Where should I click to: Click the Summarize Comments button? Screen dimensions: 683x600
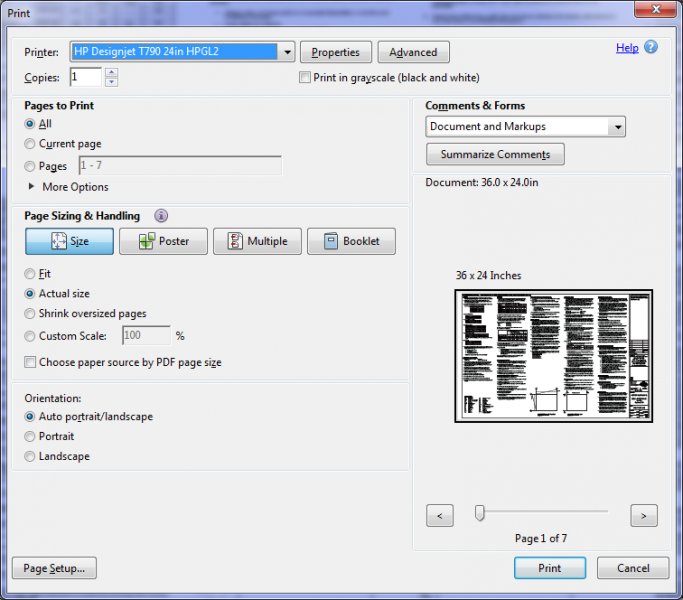[x=495, y=154]
